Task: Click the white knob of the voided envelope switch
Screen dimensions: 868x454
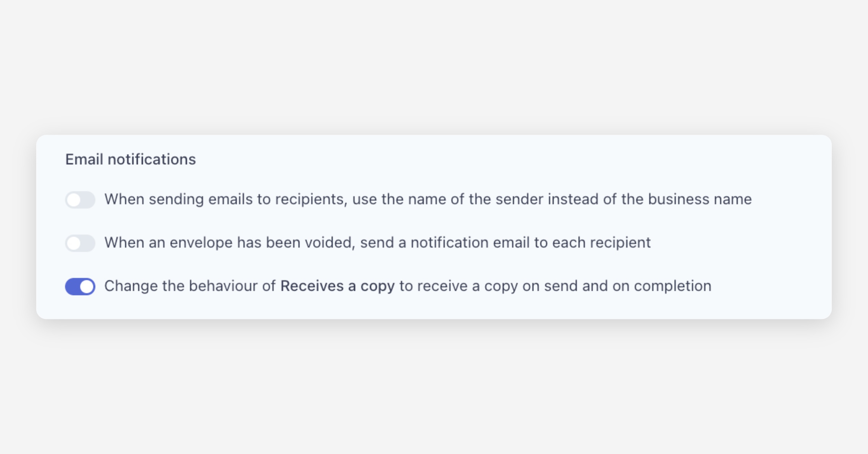Action: coord(74,243)
